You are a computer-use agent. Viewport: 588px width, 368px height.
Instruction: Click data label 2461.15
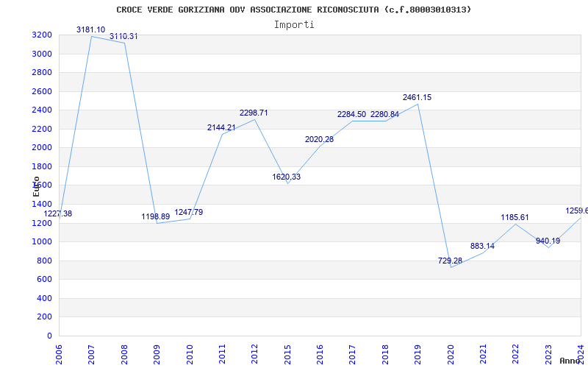coord(417,98)
